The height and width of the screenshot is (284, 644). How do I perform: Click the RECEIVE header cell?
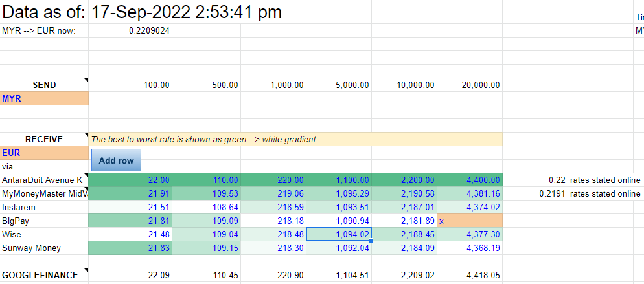tap(44, 139)
